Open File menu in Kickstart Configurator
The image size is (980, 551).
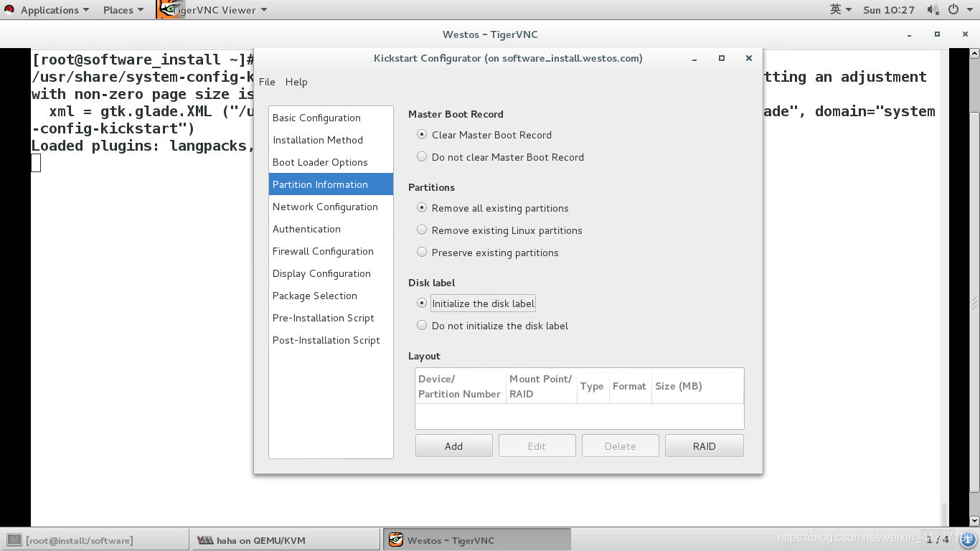pos(267,82)
